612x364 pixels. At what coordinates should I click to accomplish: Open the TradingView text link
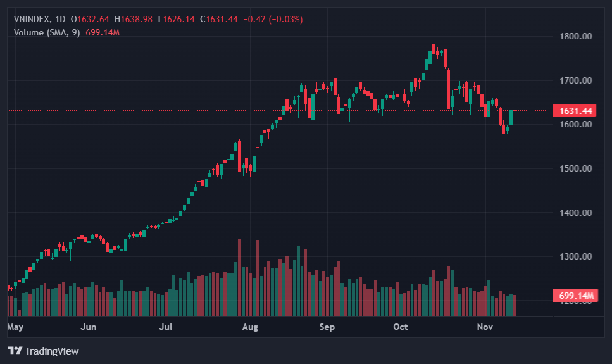coord(52,351)
